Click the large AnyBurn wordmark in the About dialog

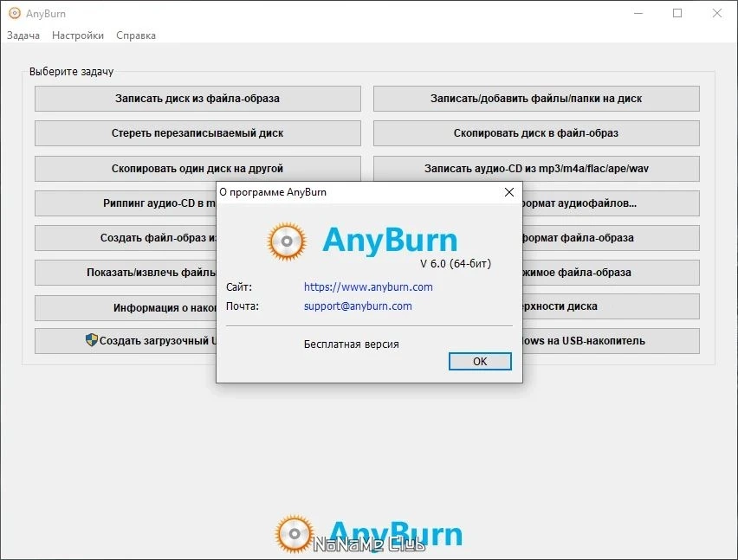390,241
